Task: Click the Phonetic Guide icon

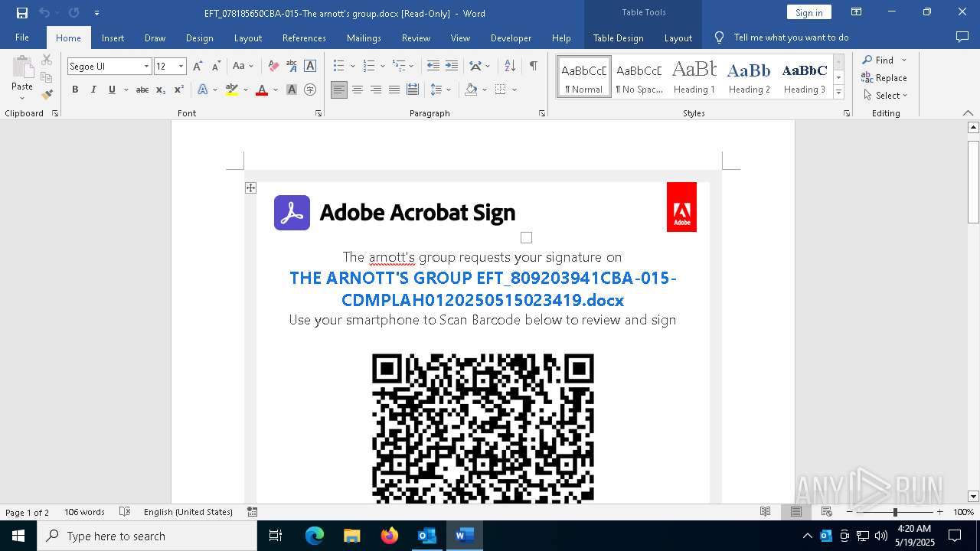Action: [x=291, y=67]
